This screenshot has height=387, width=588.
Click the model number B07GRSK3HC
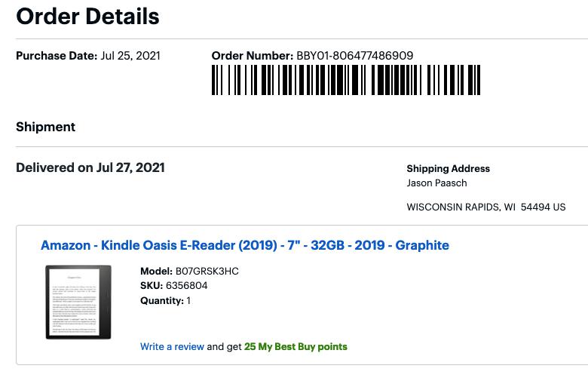207,272
